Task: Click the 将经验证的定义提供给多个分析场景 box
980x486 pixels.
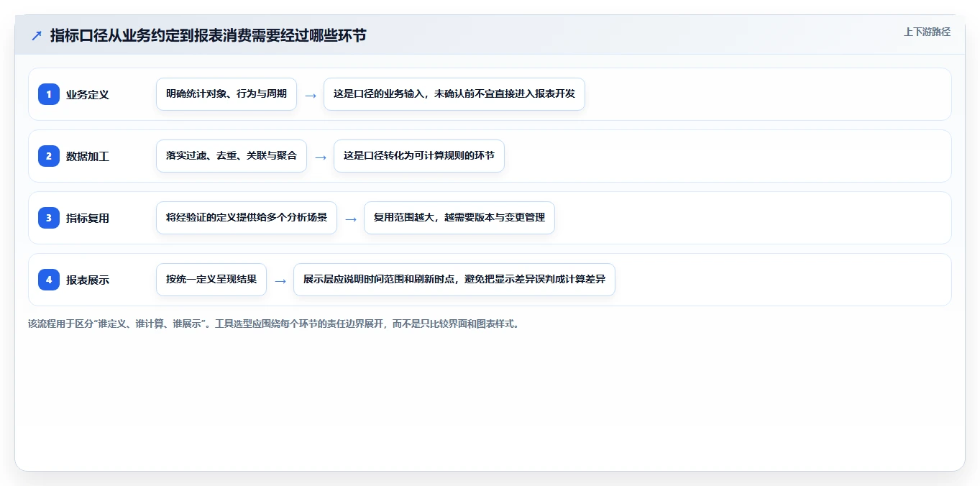Action: (x=247, y=218)
